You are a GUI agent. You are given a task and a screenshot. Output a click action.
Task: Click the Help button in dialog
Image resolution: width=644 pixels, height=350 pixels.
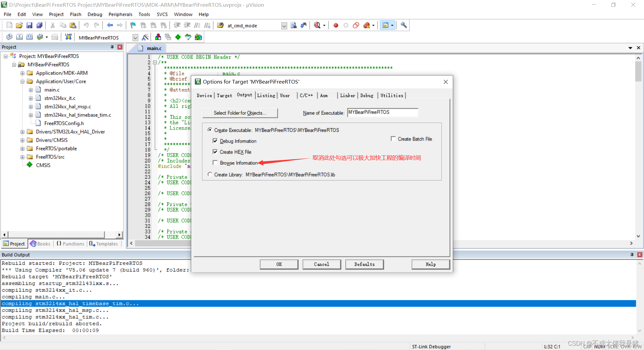point(431,264)
